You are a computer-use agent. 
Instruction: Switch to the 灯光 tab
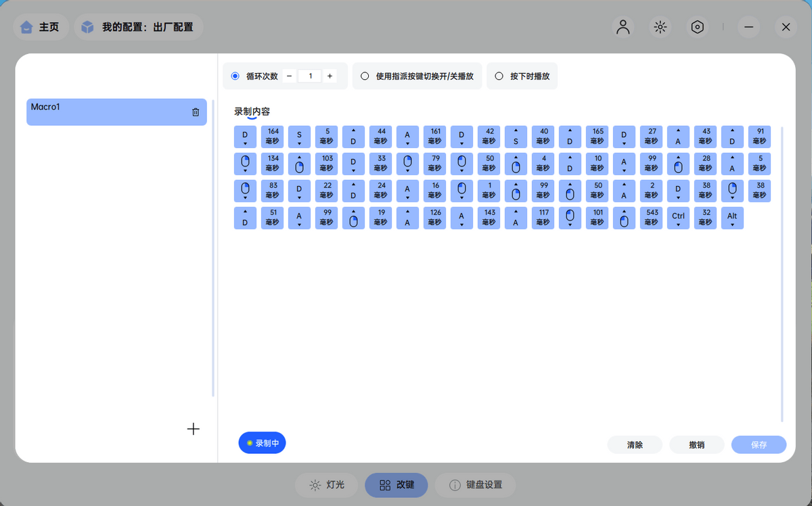327,485
